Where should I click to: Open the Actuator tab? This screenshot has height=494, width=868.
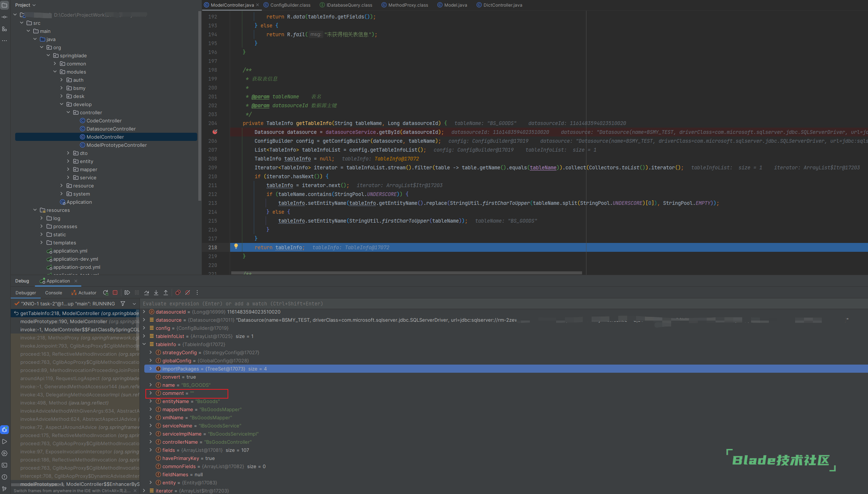point(84,292)
